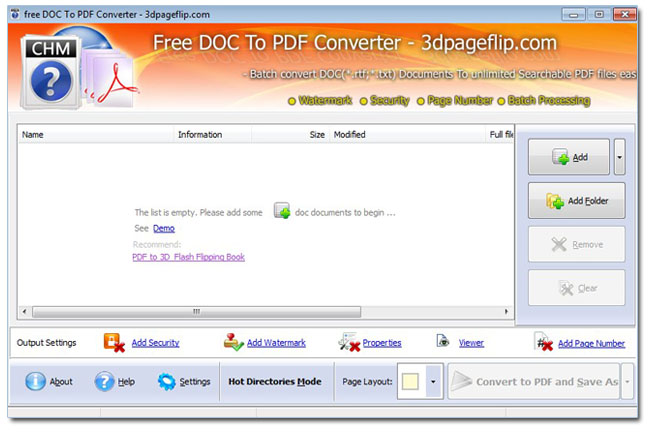This screenshot has height=433, width=650.
Task: Click the Add Security lock icon
Action: tap(114, 343)
